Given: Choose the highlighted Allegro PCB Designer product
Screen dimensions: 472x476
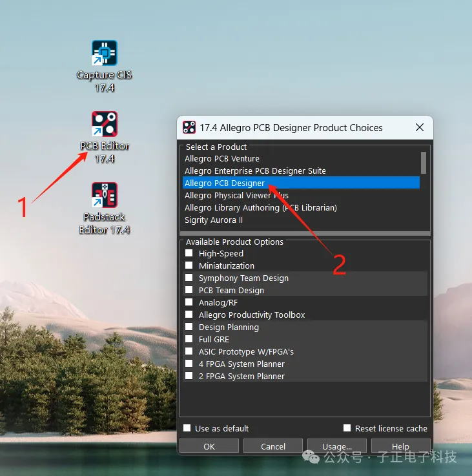Looking at the screenshot, I should pyautogui.click(x=301, y=183).
